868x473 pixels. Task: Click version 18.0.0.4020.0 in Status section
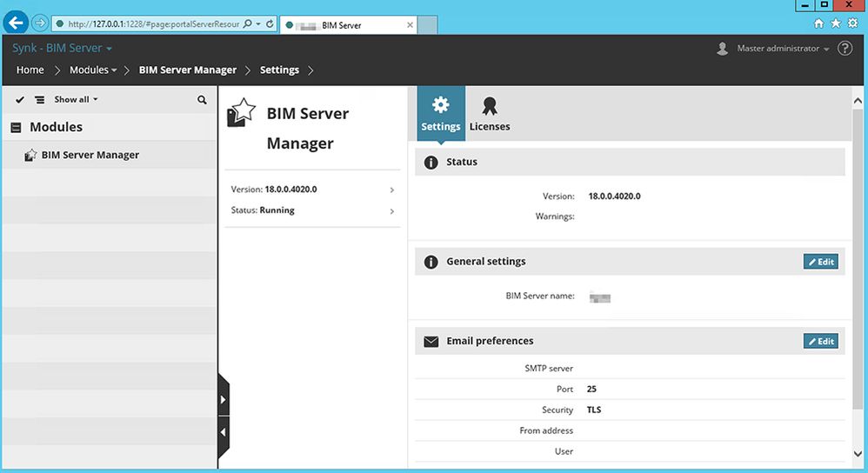[614, 197]
